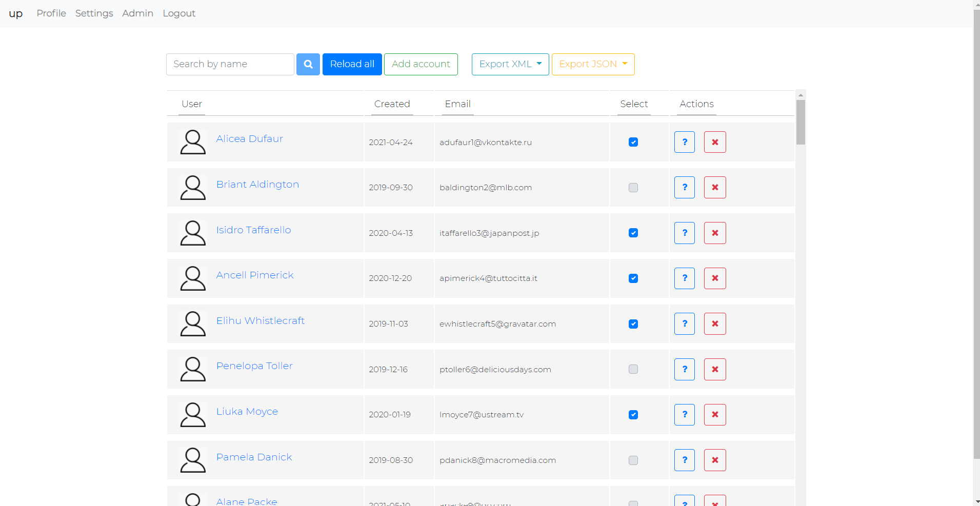The height and width of the screenshot is (506, 980).
Task: Open the Settings nav item
Action: (94, 13)
